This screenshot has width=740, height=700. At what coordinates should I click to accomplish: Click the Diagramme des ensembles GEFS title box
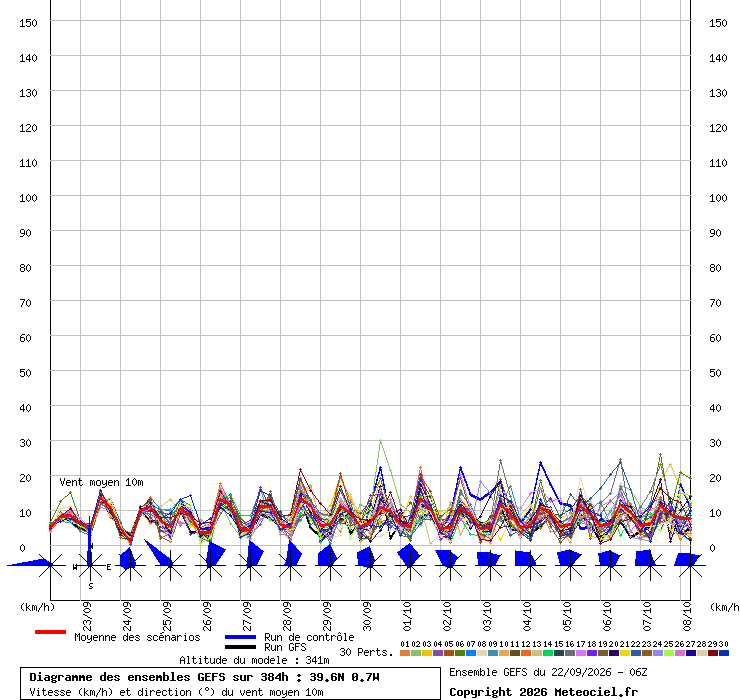coord(230,683)
